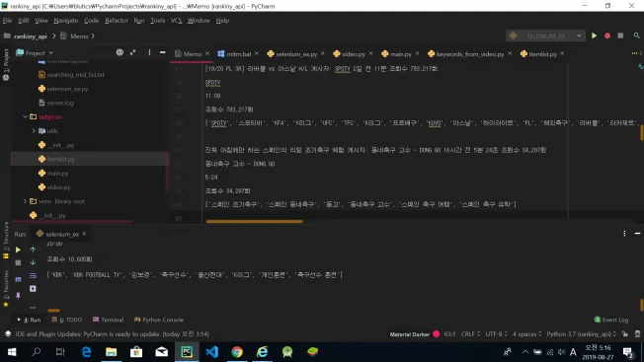Expand the venv library root folder
The width and height of the screenshot is (644, 362).
tap(25, 201)
